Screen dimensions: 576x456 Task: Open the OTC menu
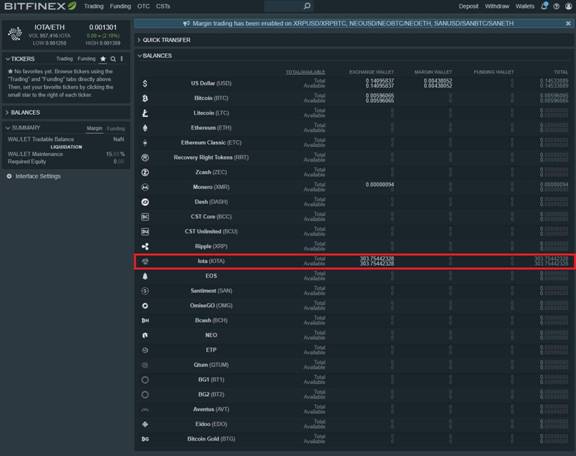point(143,6)
